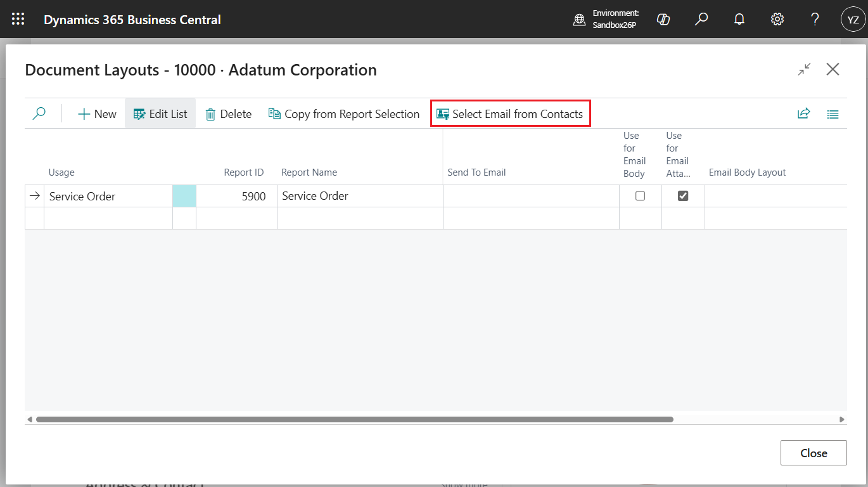This screenshot has width=868, height=487.
Task: Click the Copilot icon in header
Action: (663, 19)
